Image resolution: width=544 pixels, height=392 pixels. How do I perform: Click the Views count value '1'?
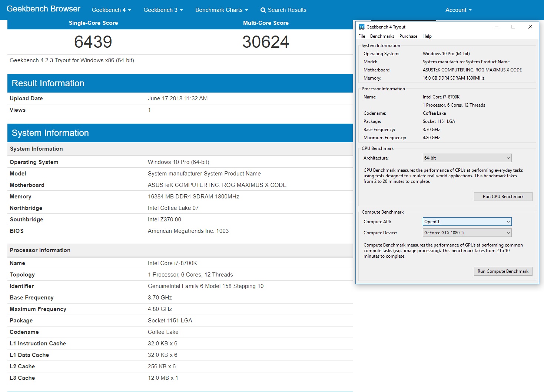pos(149,110)
